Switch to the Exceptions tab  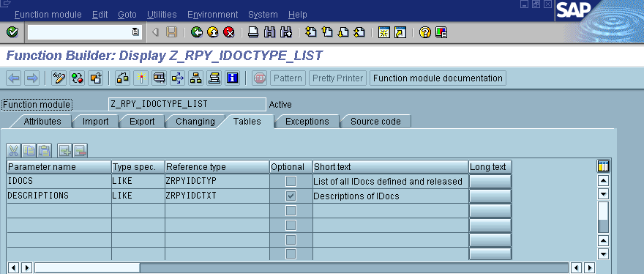click(307, 122)
